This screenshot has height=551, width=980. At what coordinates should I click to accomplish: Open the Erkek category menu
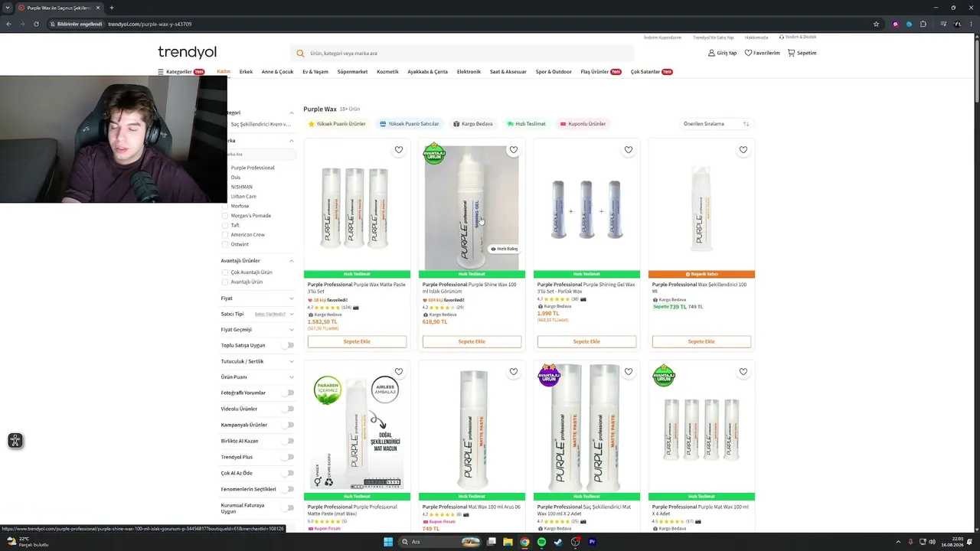(246, 72)
